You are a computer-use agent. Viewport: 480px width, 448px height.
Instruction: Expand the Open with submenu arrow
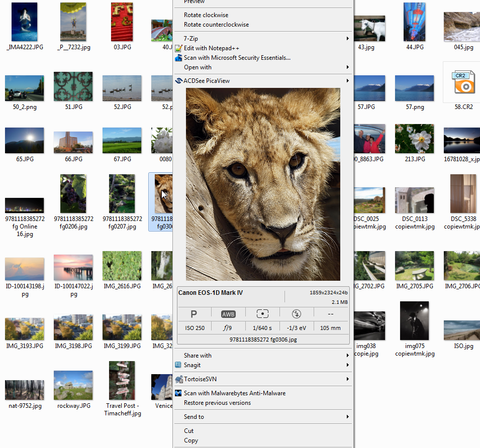click(x=347, y=67)
